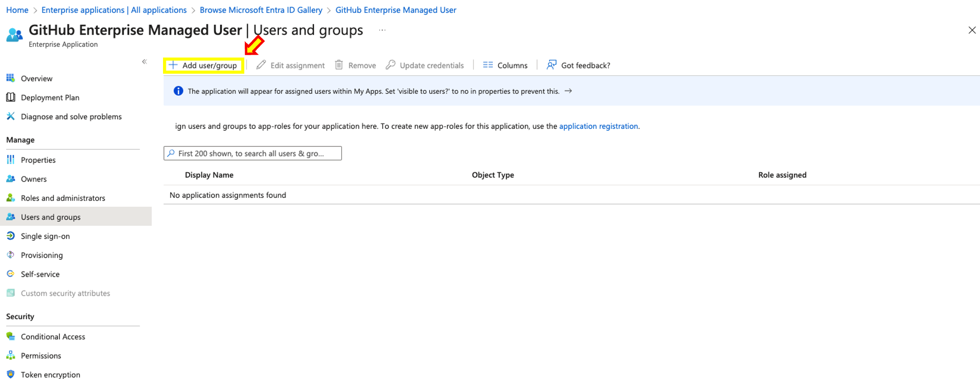The image size is (980, 379).
Task: Click the Remove trash can icon
Action: tap(339, 65)
